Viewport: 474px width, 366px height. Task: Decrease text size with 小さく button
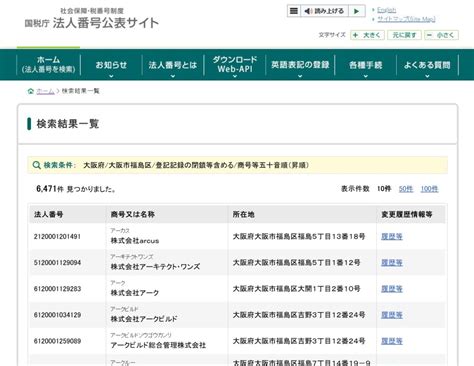[x=441, y=35]
